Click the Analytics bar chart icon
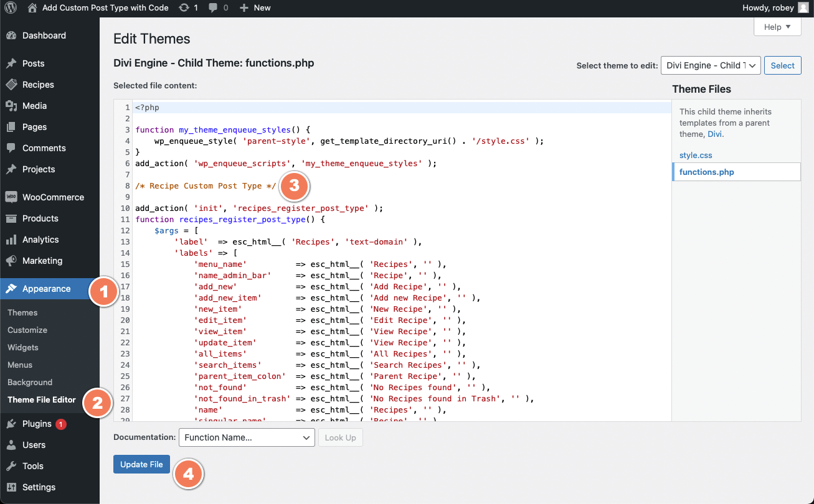814x504 pixels. click(x=11, y=240)
